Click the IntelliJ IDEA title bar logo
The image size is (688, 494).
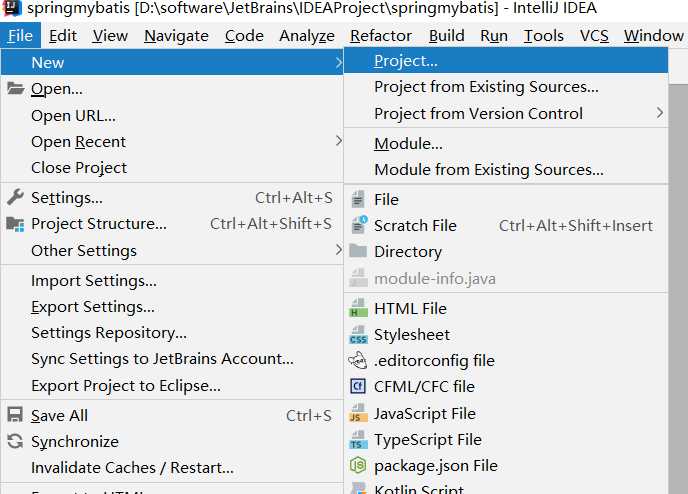tap(12, 9)
